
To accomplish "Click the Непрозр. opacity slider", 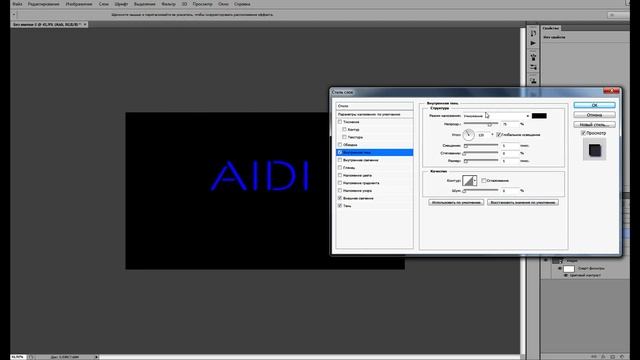I will pyautogui.click(x=480, y=124).
